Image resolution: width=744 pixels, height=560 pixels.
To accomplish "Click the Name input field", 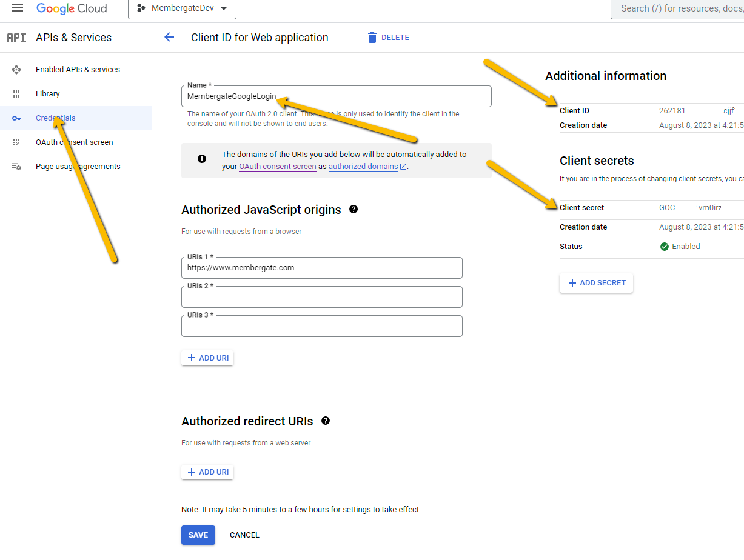I will [x=336, y=96].
